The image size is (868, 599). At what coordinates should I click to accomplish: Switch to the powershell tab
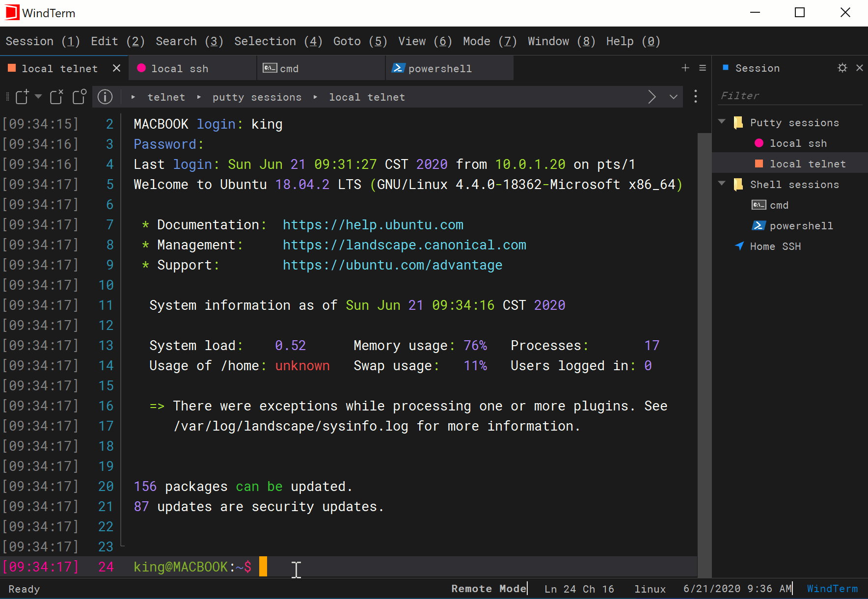pyautogui.click(x=450, y=68)
